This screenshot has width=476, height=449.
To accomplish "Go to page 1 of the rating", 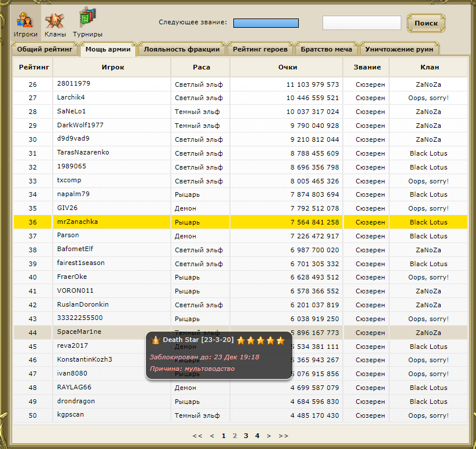I will (224, 436).
